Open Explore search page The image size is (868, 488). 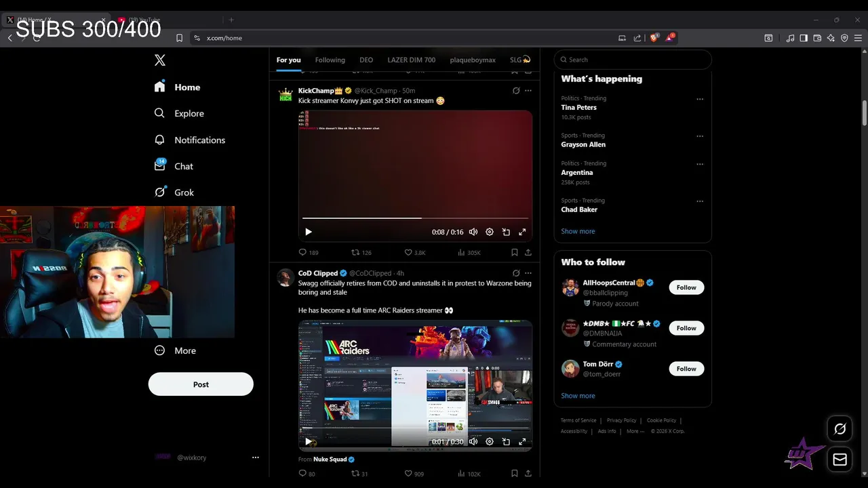179,113
